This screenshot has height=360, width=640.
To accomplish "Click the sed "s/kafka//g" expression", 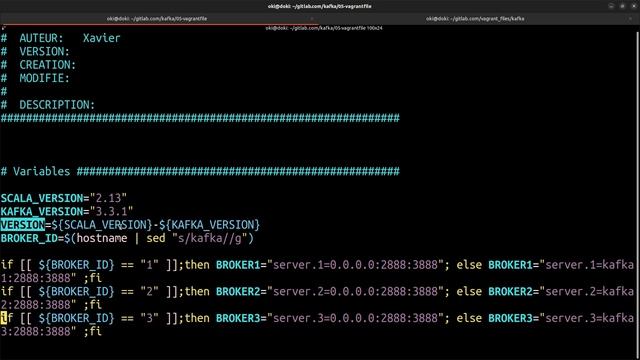I will click(197, 238).
